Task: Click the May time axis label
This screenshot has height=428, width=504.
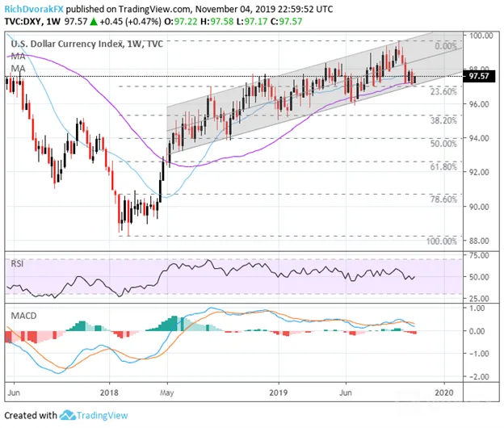Action: [x=167, y=393]
